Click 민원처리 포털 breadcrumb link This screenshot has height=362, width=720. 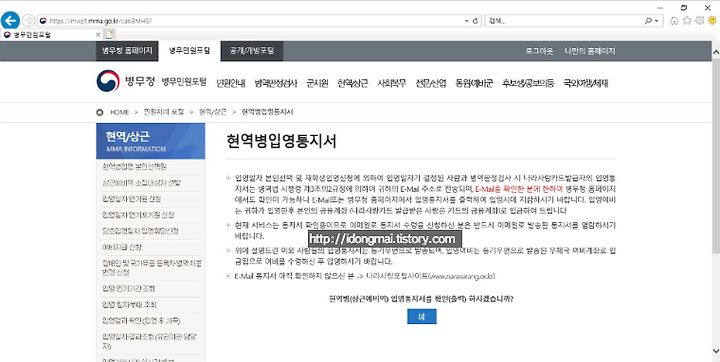tap(163, 112)
